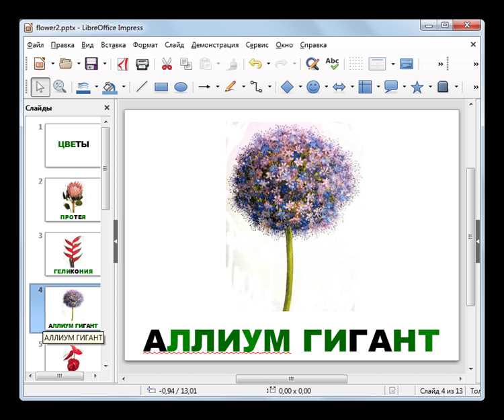Undo the last action
This screenshot has width=504, height=420.
point(255,64)
